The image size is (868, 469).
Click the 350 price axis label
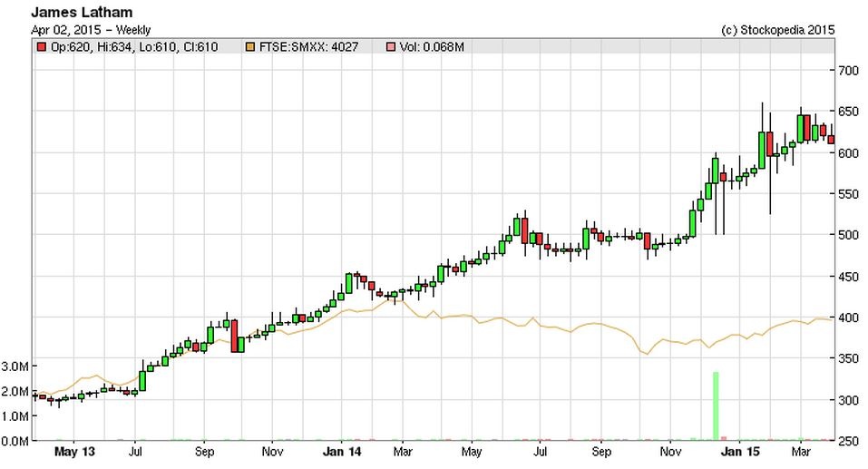[848, 359]
